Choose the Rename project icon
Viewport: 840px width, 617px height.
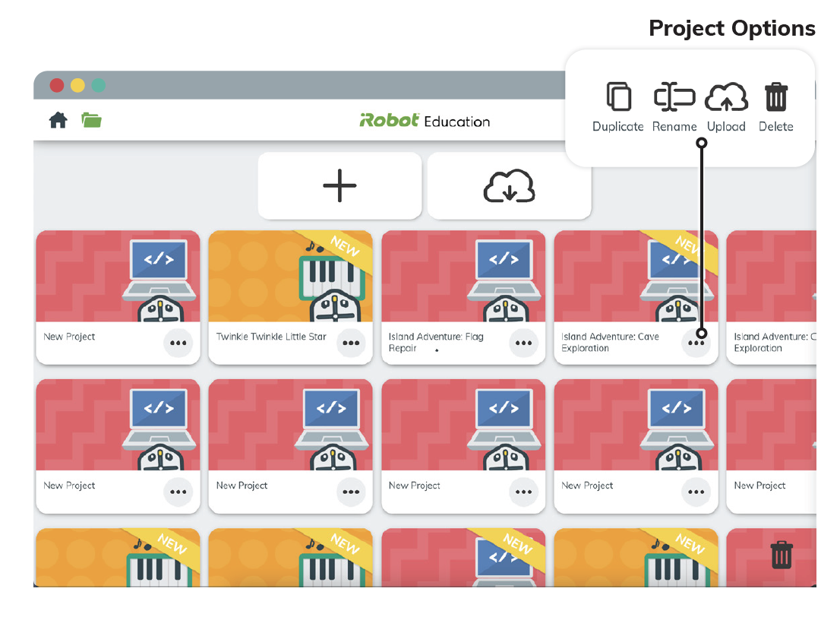tap(674, 98)
